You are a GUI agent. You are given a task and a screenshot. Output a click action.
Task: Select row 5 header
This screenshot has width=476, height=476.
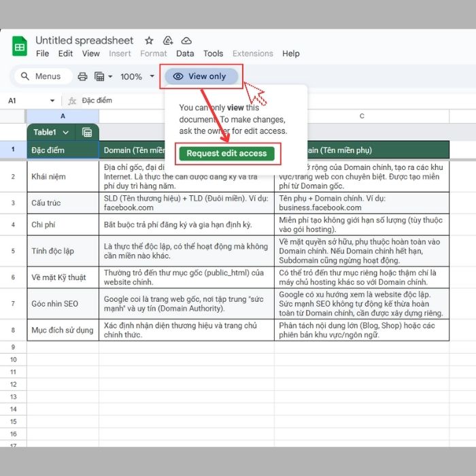13,251
